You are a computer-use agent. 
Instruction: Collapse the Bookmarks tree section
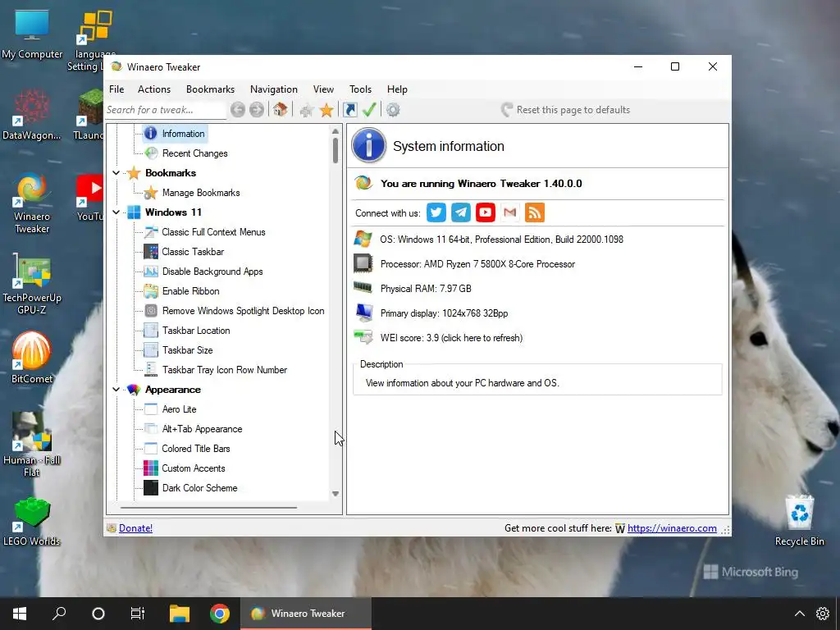(116, 173)
